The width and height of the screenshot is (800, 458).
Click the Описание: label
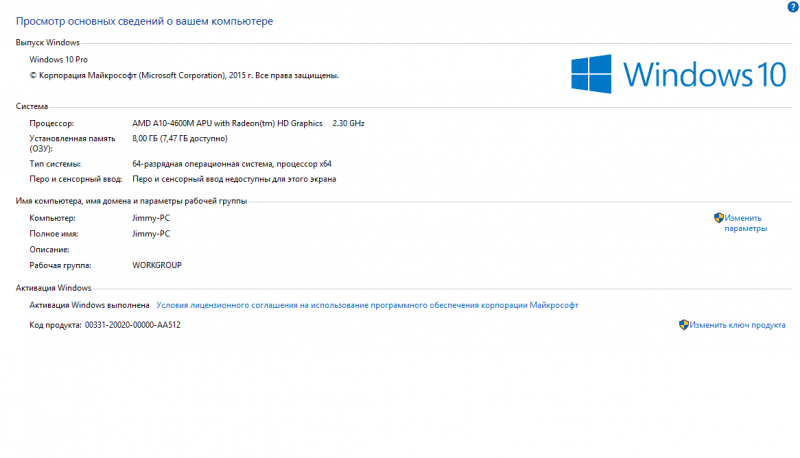click(x=49, y=249)
